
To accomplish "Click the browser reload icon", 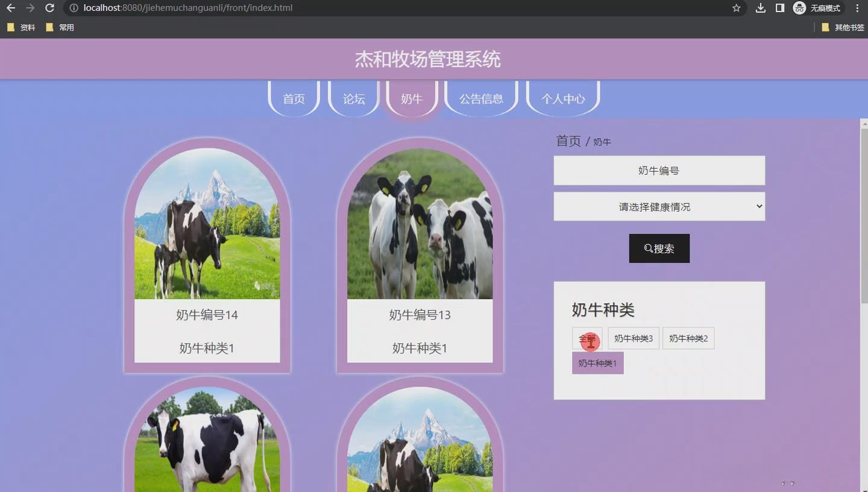I will click(49, 8).
